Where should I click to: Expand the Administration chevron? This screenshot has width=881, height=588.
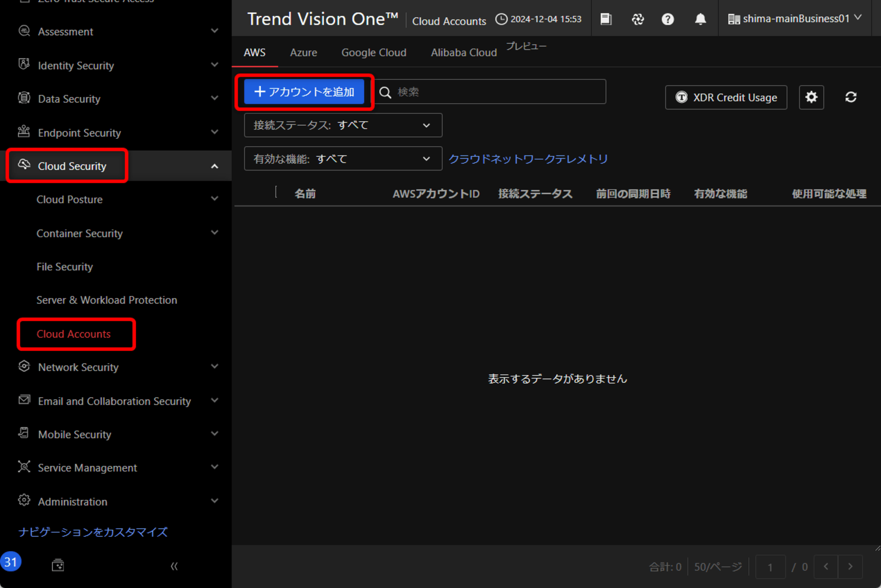(215, 501)
